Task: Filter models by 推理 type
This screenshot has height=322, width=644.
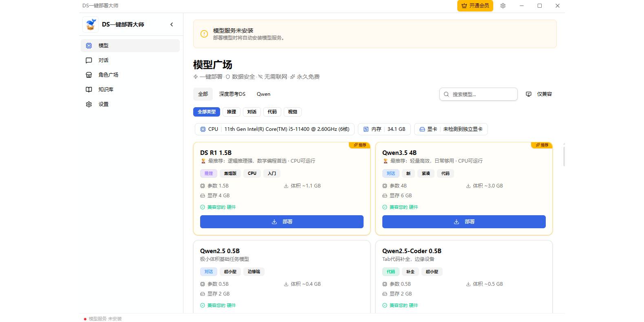Action: pyautogui.click(x=232, y=112)
